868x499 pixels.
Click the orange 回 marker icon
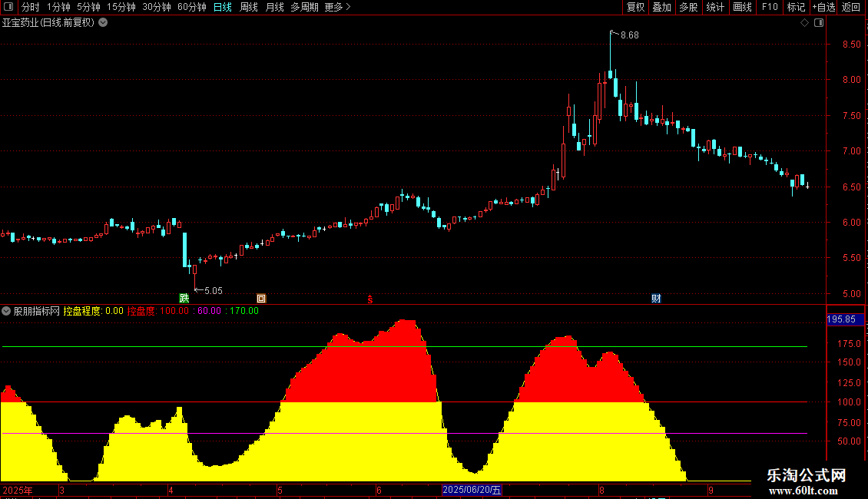(261, 298)
